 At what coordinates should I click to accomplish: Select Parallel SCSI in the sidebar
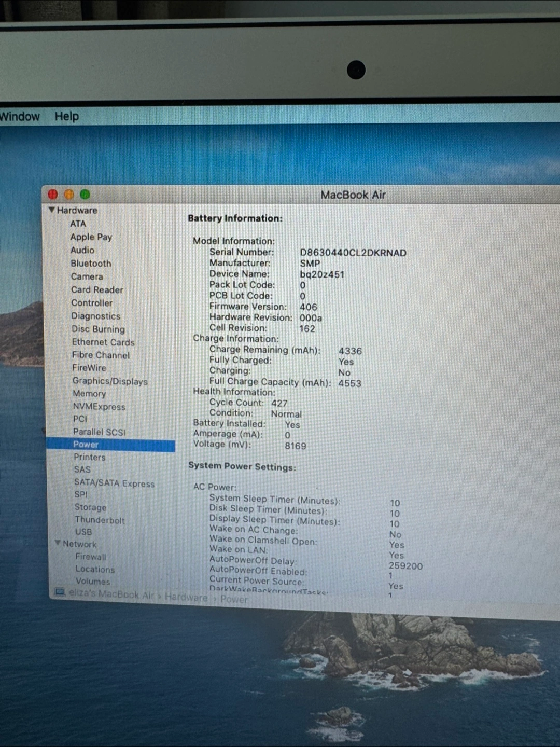point(99,432)
